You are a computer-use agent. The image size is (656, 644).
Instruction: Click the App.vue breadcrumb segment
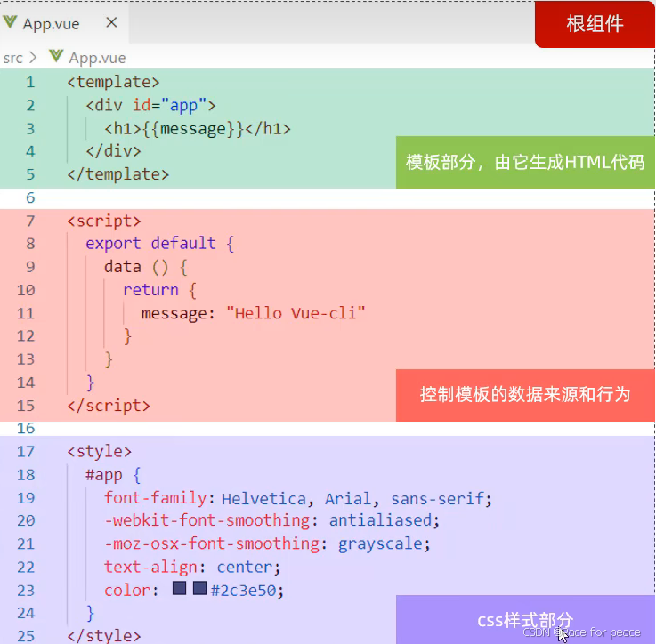click(x=97, y=58)
